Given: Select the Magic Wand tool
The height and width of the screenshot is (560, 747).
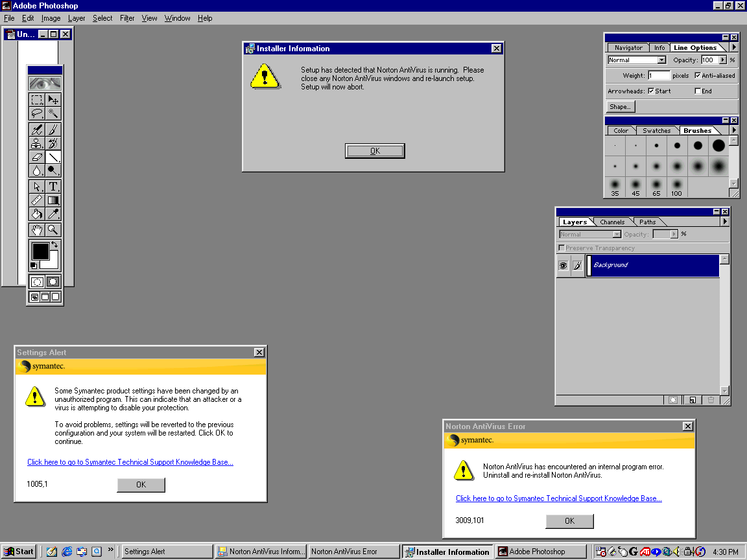Looking at the screenshot, I should [53, 114].
